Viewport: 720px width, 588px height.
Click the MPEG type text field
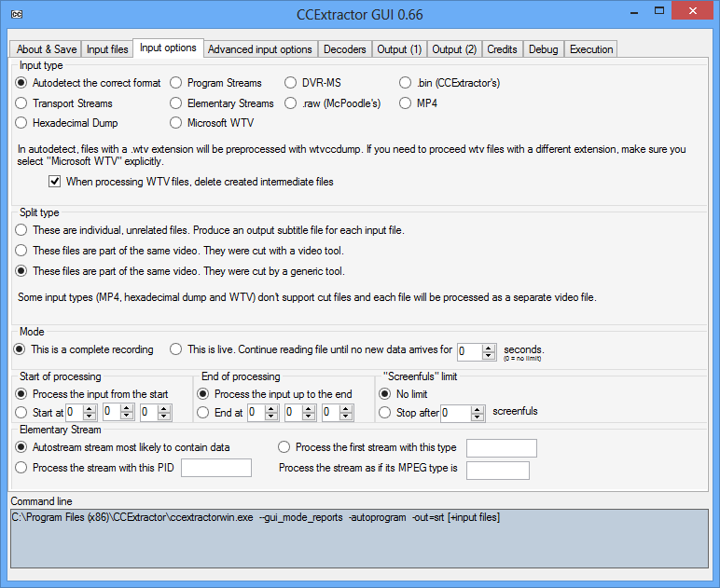pyautogui.click(x=498, y=471)
